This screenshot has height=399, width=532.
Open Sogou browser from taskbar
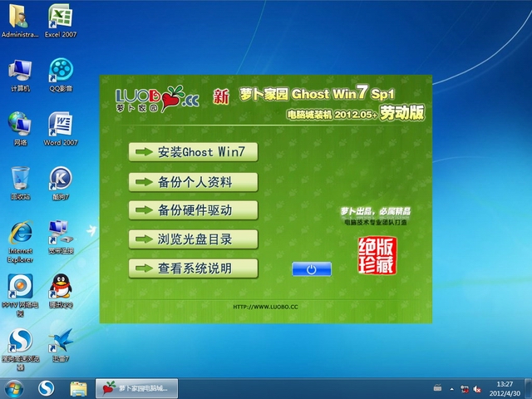click(x=47, y=389)
